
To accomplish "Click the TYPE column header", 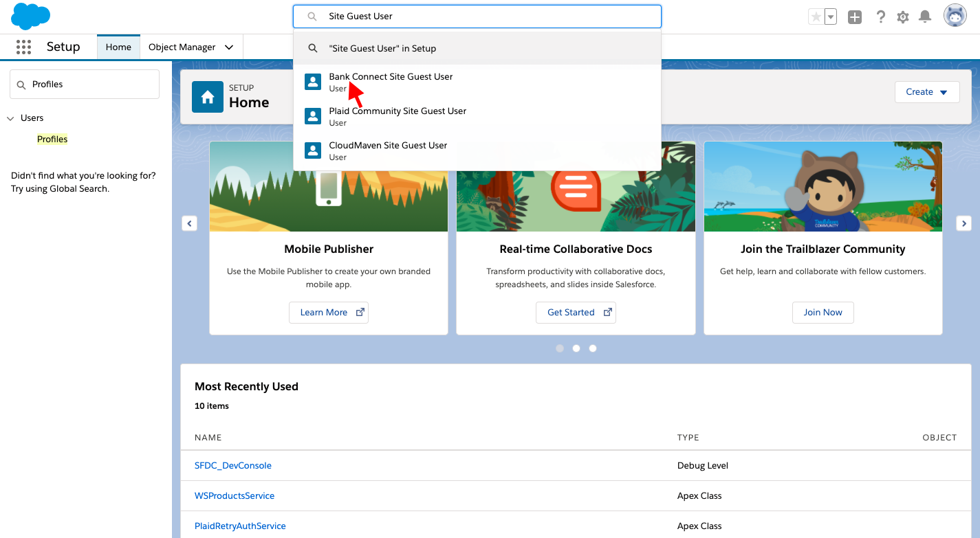I will [688, 437].
